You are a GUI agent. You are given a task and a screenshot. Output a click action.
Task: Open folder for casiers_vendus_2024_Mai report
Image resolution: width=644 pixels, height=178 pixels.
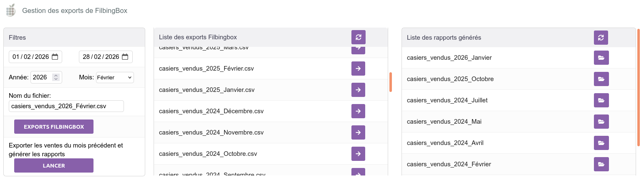(601, 122)
